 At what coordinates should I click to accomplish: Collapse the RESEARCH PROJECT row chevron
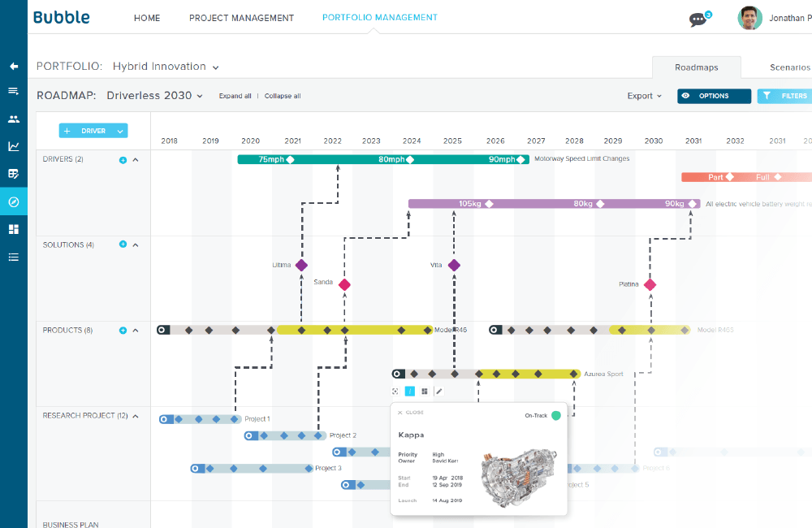pyautogui.click(x=136, y=416)
